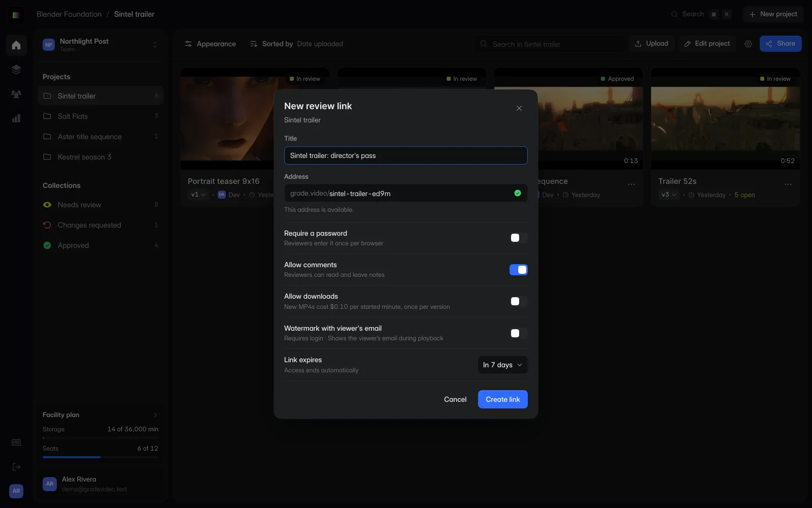The image size is (812, 508).
Task: Click New project button
Action: pos(773,14)
